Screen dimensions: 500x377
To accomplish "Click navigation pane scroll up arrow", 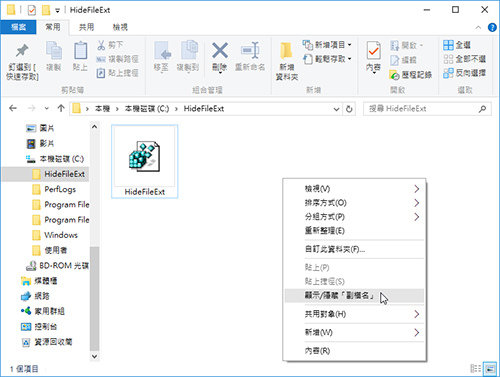I will point(94,127).
